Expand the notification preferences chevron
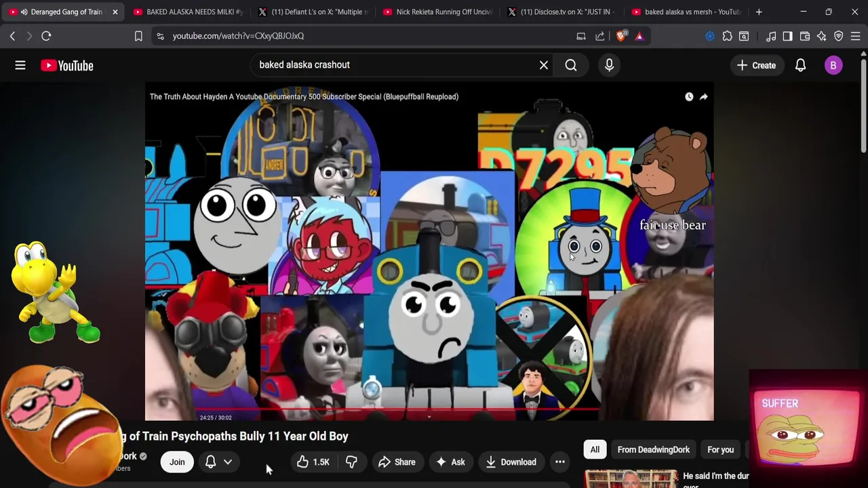The width and height of the screenshot is (868, 488). click(228, 462)
